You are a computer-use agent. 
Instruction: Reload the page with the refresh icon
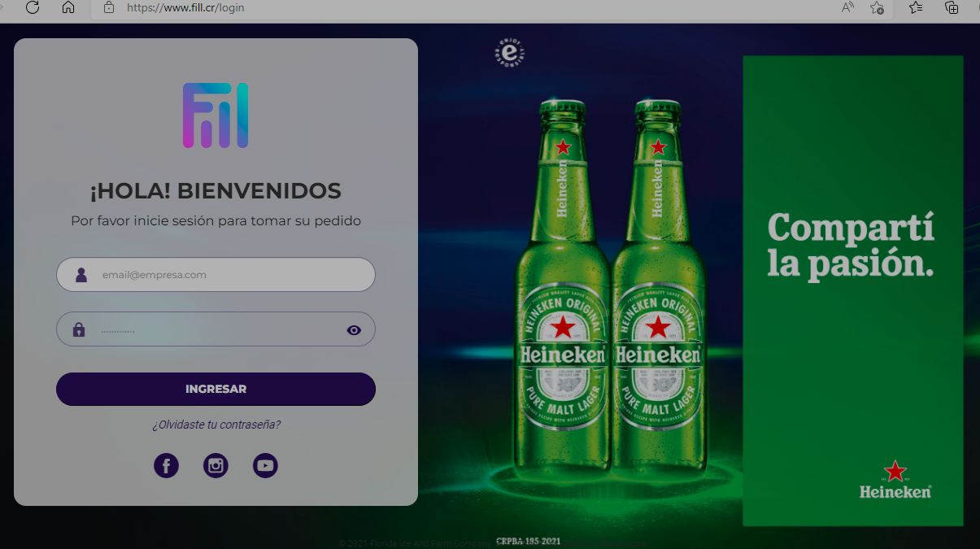33,7
